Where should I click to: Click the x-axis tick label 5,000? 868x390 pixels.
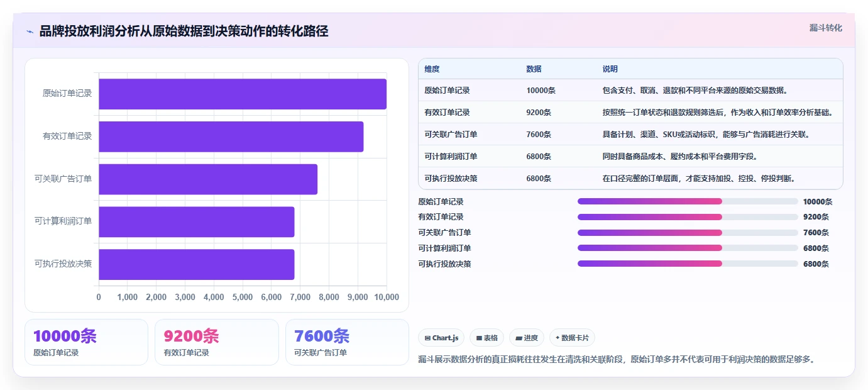pos(243,297)
